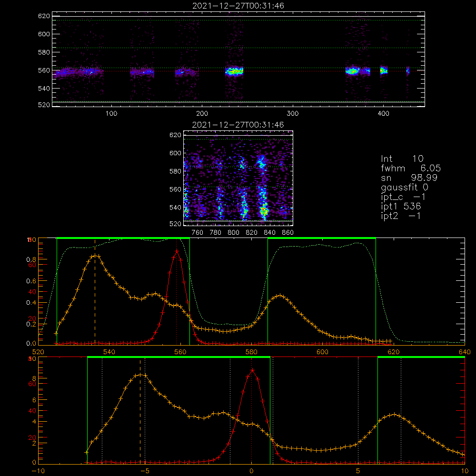Click the brightest emission blob near 235 in top spectrogram
476x476 pixels.
coord(234,71)
